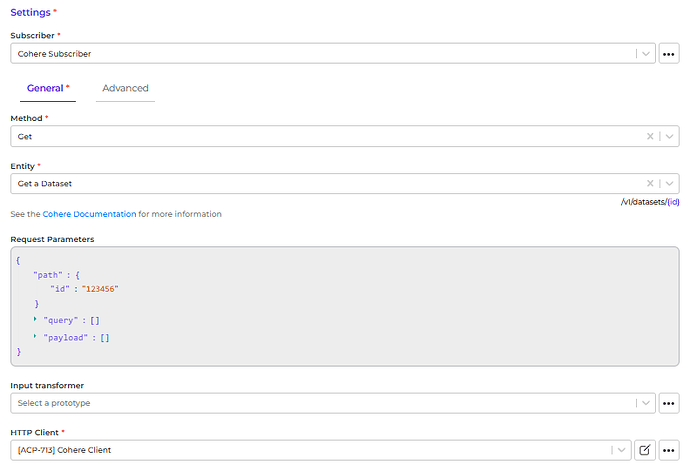This screenshot has height=471, width=690.
Task: Expand the HTTP Client dropdown arrow
Action: click(621, 450)
